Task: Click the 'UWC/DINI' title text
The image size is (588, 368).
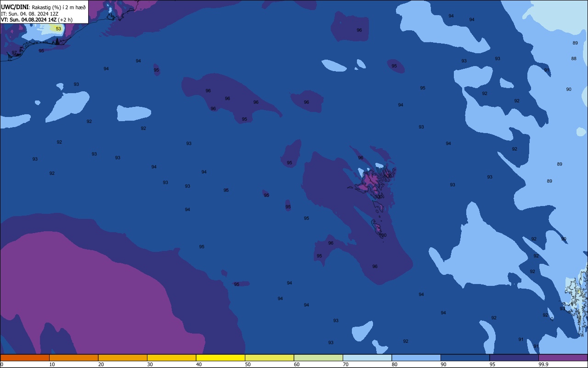Action: [15, 7]
